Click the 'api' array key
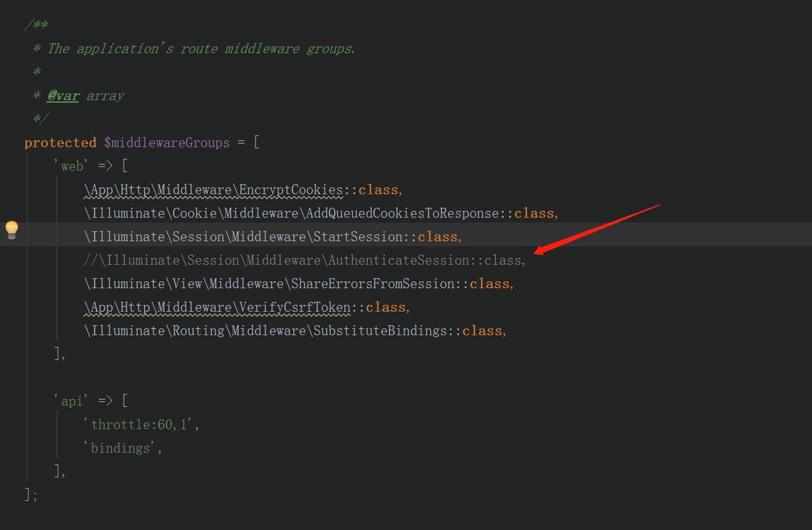 tap(72, 401)
